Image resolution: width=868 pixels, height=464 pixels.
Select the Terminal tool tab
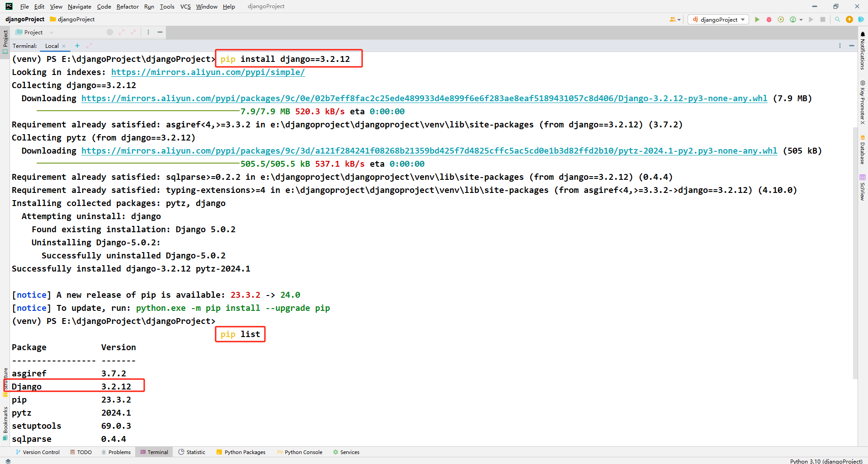pos(154,452)
